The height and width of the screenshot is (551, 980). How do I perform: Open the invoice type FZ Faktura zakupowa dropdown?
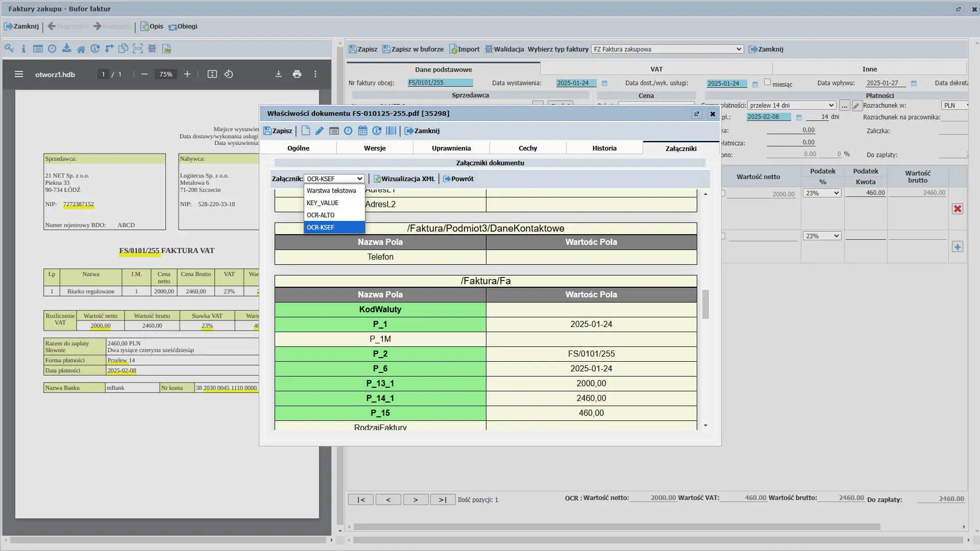(667, 49)
